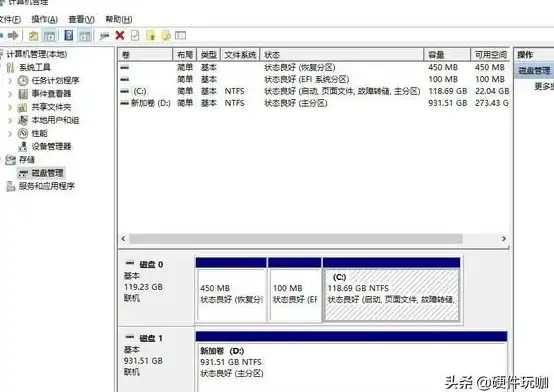Select the 磁盘管理 tree item label
Screen dimensions: 554x392
(47, 173)
